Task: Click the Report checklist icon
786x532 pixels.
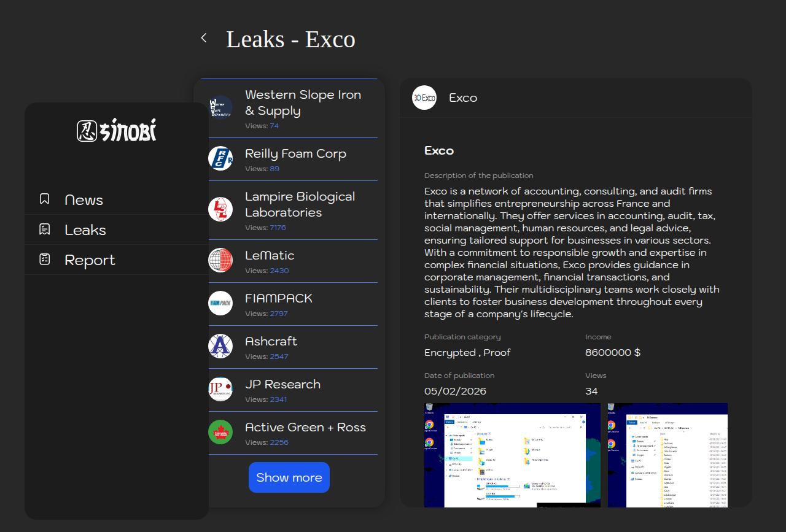Action: pyautogui.click(x=45, y=260)
